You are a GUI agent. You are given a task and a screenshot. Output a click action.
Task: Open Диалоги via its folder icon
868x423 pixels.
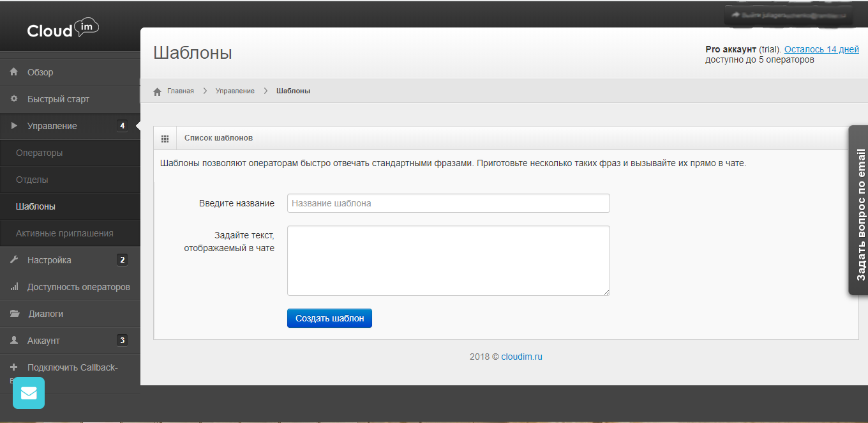point(13,314)
